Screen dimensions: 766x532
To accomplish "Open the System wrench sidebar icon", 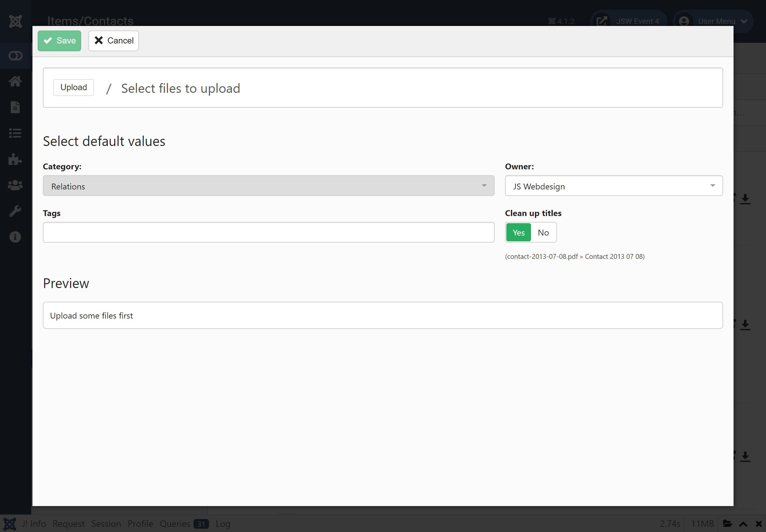I will [x=15, y=211].
